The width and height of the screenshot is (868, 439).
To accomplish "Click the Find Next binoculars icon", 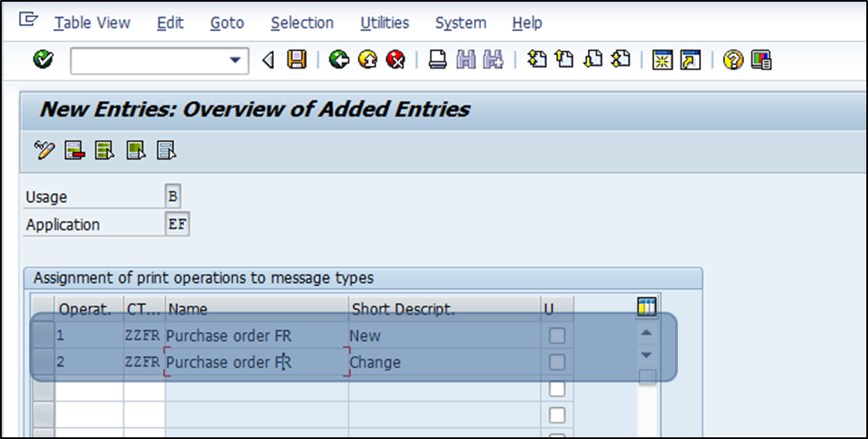I will click(493, 59).
